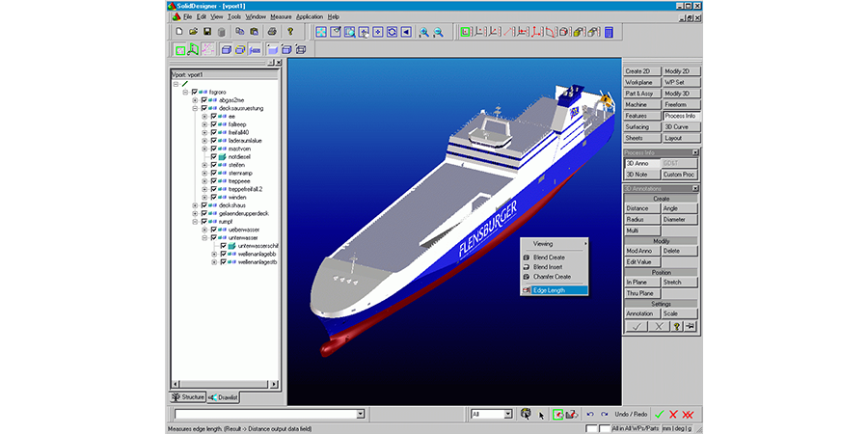The height and width of the screenshot is (434, 868).
Task: Click the Zoom Out magnifier icon
Action: click(x=439, y=32)
